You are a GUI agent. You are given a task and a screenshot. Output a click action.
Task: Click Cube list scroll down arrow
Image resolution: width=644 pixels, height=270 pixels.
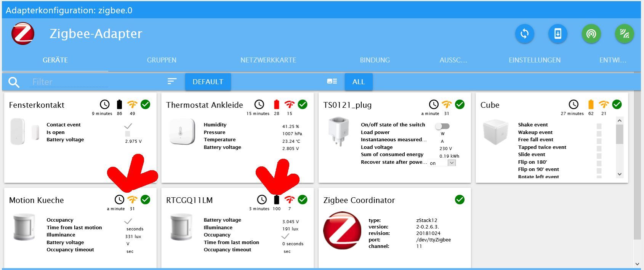click(620, 174)
